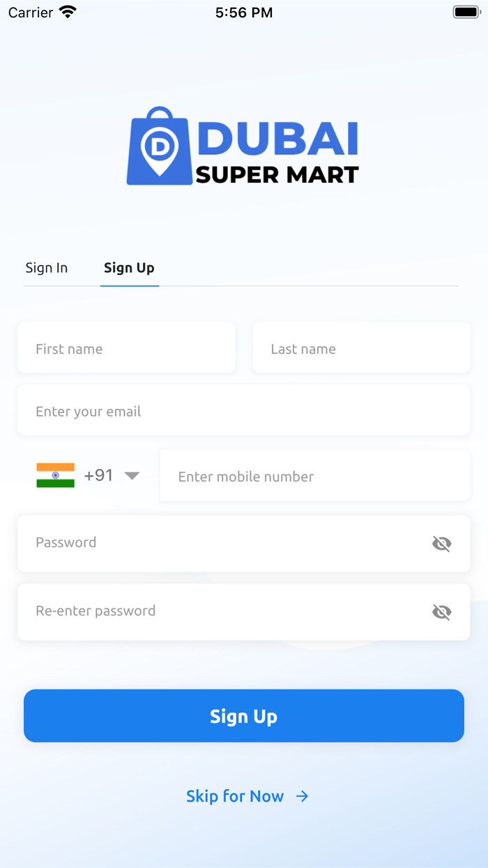Viewport: 488px width, 868px height.
Task: Switch to the Sign In tab
Action: tap(47, 268)
